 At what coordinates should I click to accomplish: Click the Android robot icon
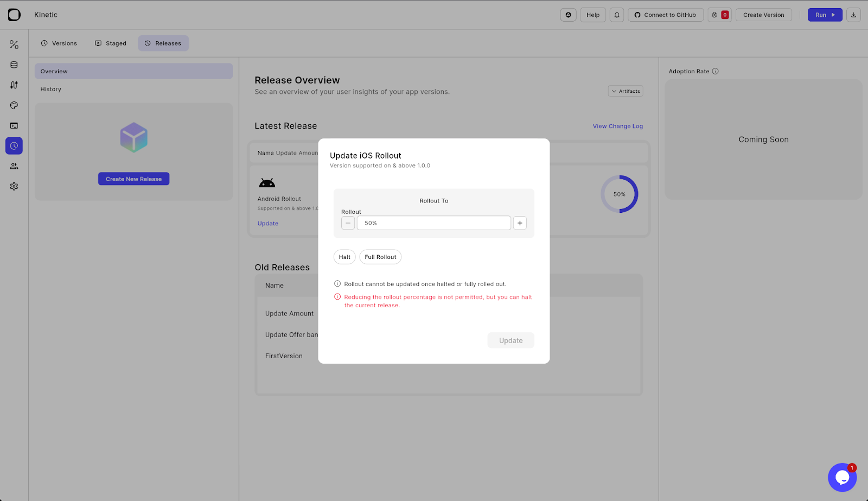point(267,183)
